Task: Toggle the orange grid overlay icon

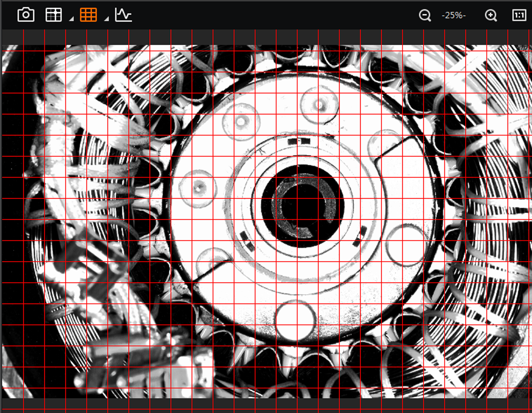Action: pos(88,15)
